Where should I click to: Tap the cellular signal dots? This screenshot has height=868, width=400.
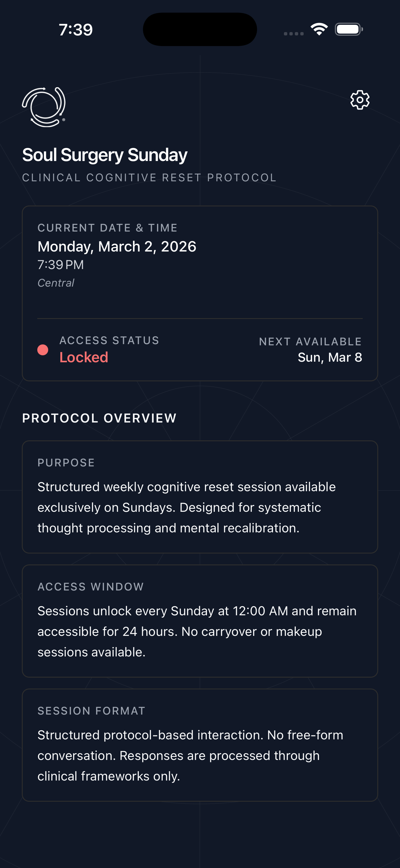[293, 33]
